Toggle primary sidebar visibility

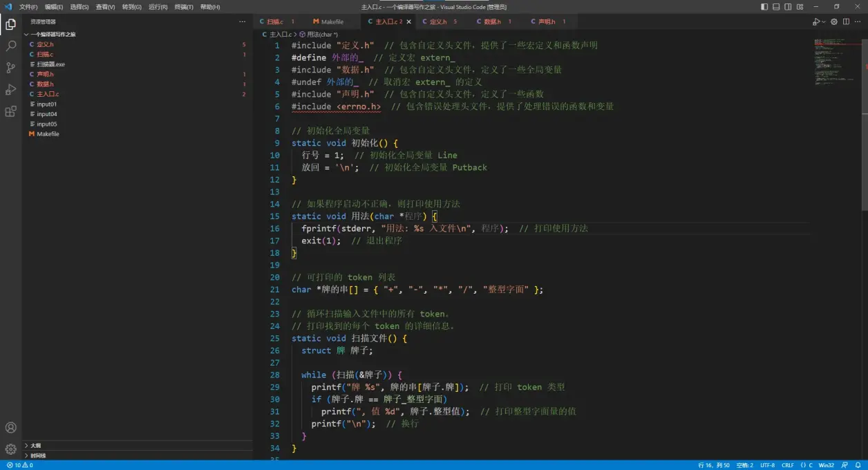[764, 6]
